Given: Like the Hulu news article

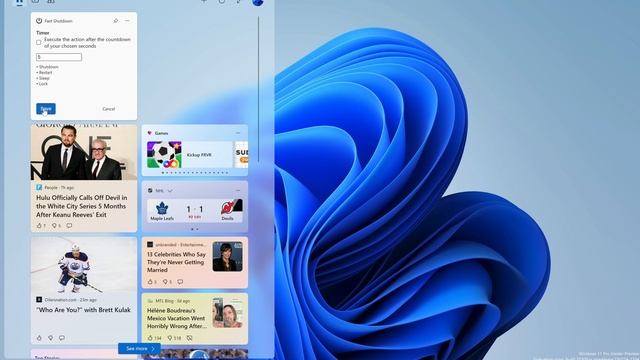Looking at the screenshot, I should pos(39,225).
